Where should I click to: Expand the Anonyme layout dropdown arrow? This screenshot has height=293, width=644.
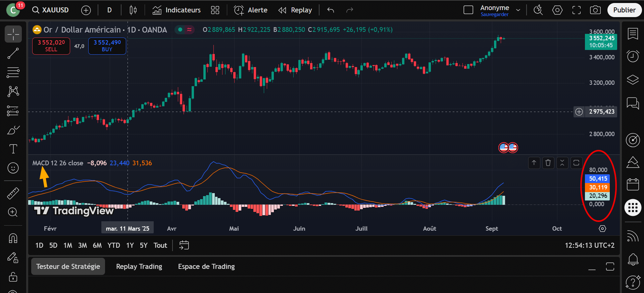click(518, 10)
